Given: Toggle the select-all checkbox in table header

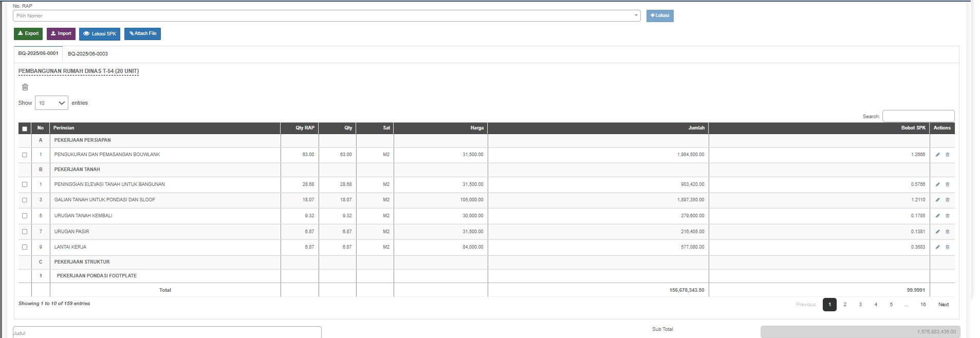Looking at the screenshot, I should click(x=25, y=128).
